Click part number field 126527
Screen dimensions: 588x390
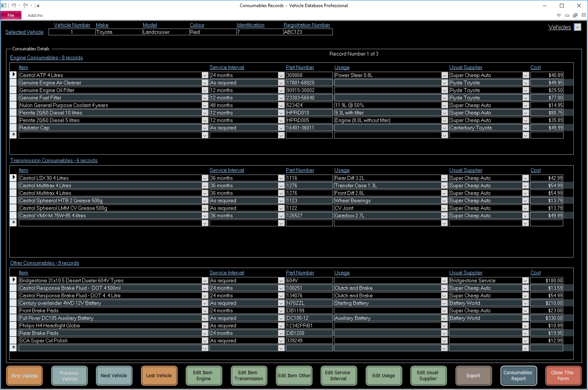[309, 215]
